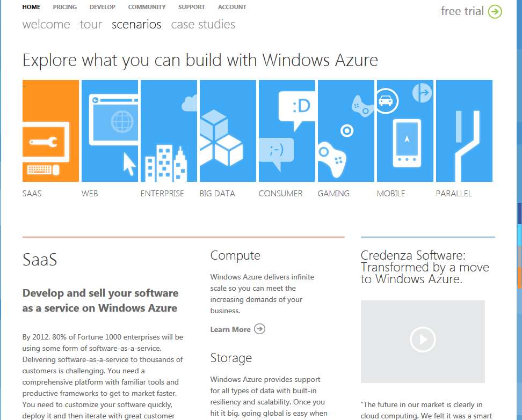522x420 pixels.
Task: Switch to the welcome tab
Action: click(x=46, y=24)
